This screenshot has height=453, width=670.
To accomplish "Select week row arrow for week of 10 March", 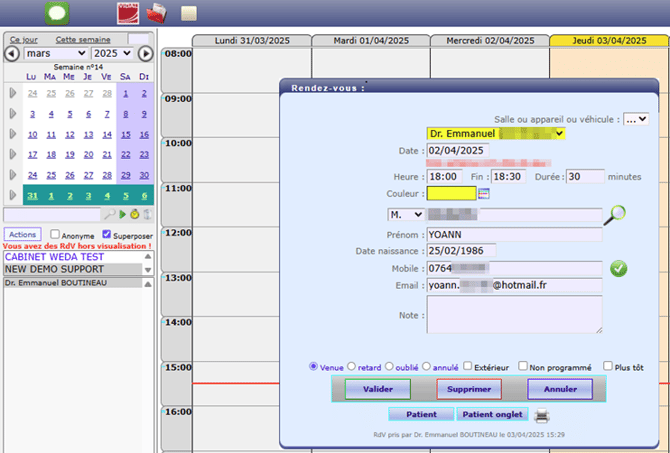I will tap(13, 134).
